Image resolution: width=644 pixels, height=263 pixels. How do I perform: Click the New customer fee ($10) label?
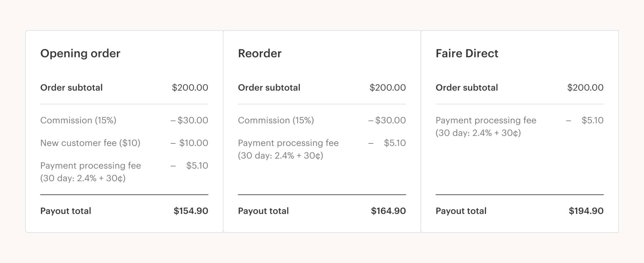[x=90, y=143]
